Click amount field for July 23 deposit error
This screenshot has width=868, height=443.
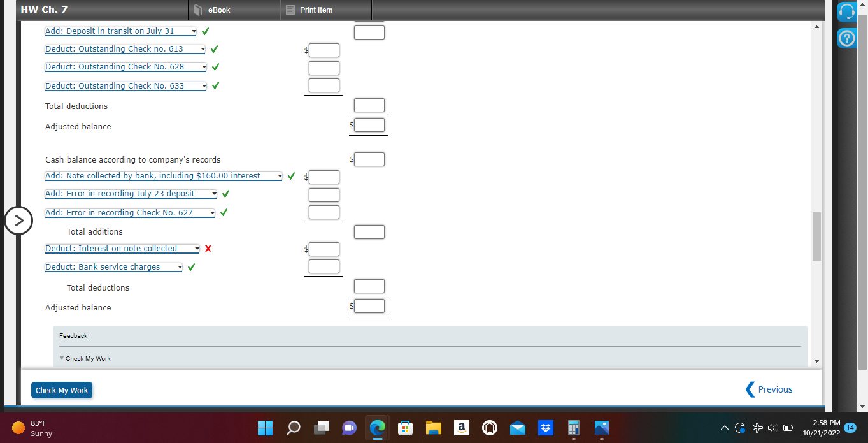[x=324, y=195]
